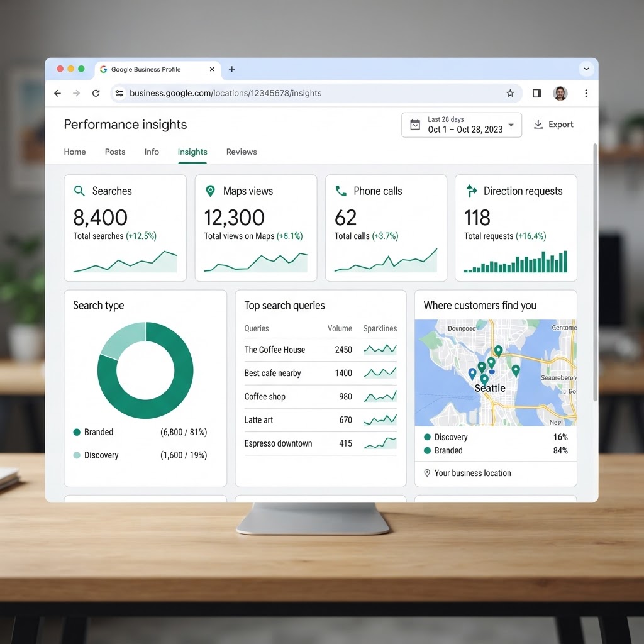Select The Coffee House query row

click(320, 350)
